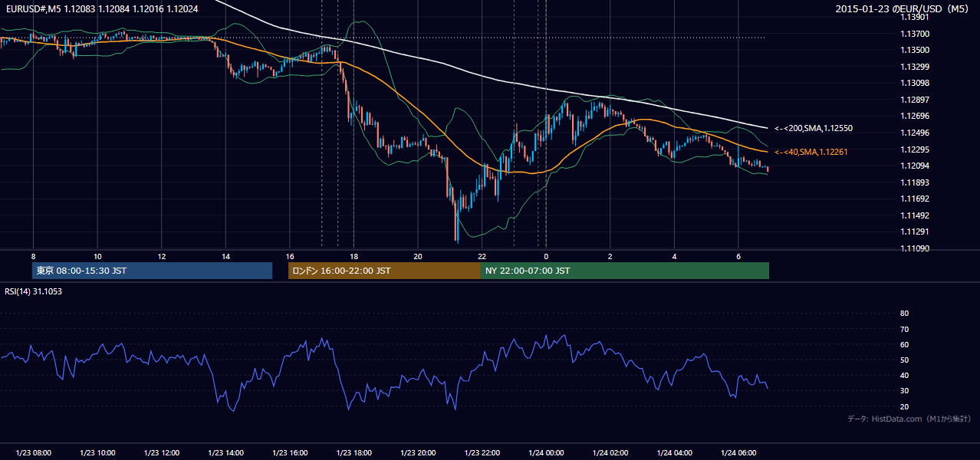Click price axis value 1.12295
The width and height of the screenshot is (980, 460).
(915, 149)
